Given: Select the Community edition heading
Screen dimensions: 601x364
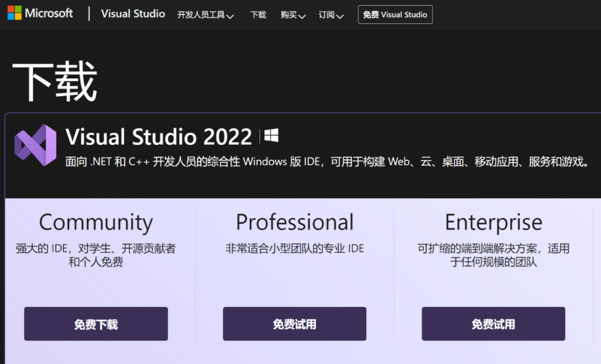Looking at the screenshot, I should (96, 223).
